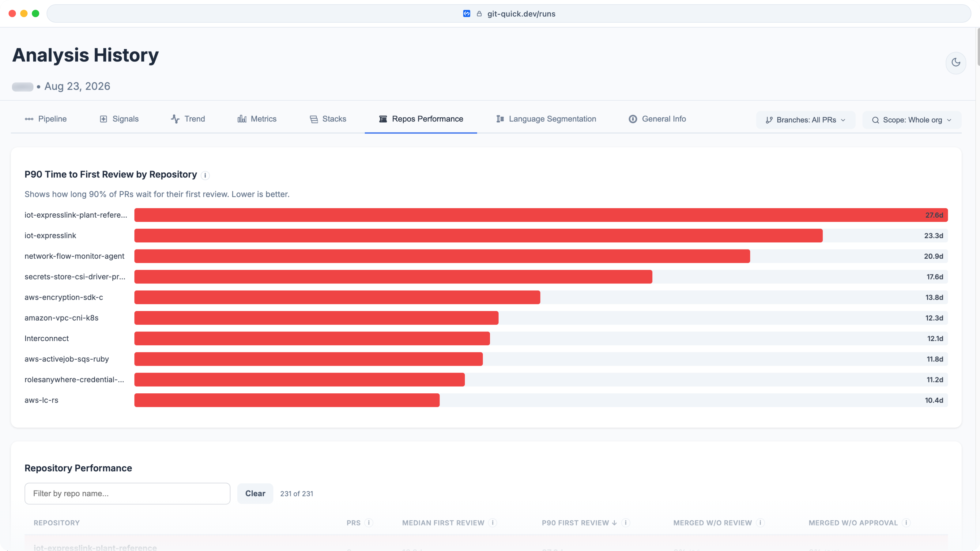Click the browser address bar git-quick.dev/runs
980x551 pixels.
tap(509, 14)
